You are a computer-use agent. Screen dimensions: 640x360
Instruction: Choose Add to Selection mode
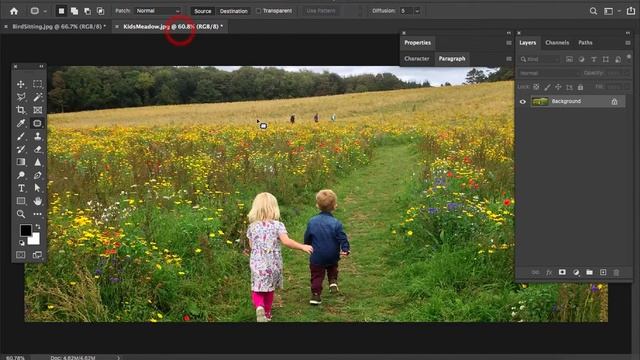coord(74,11)
